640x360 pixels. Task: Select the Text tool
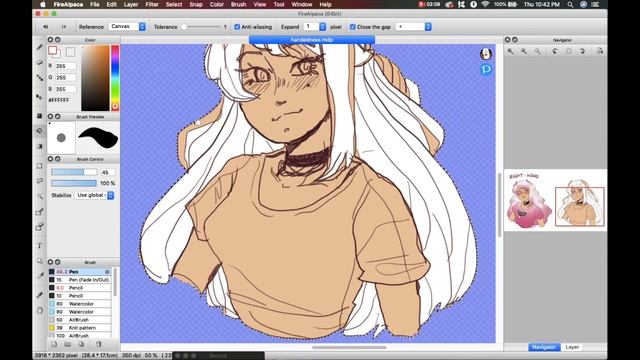pos(40,245)
